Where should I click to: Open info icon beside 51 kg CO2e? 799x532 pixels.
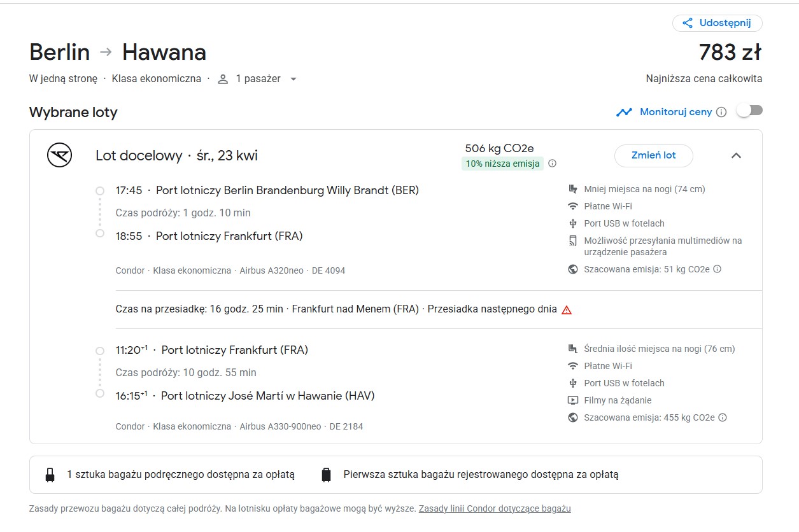718,269
